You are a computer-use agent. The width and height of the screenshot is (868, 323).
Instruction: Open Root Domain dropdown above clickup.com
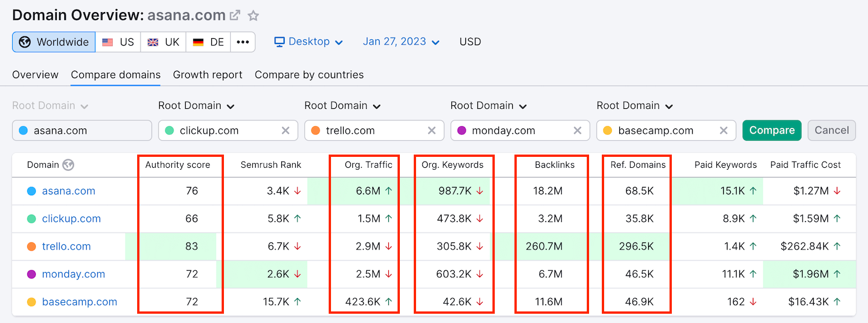[196, 105]
